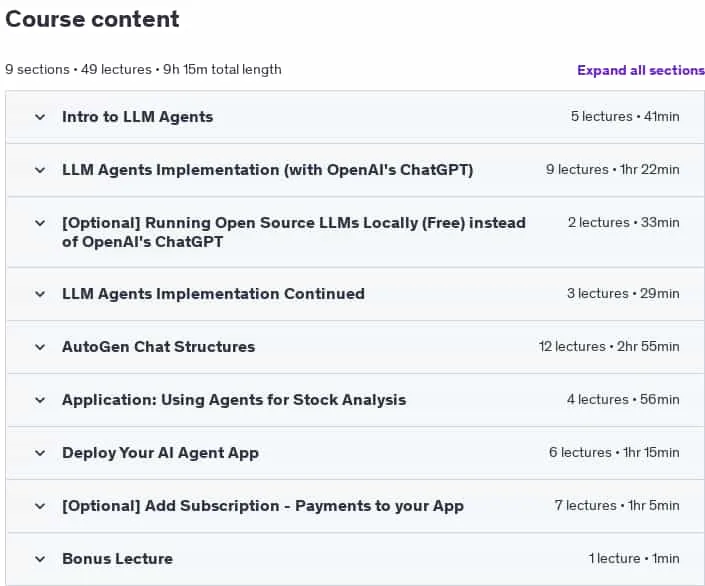
Task: Open the AutoGen Chat Structures chevron
Action: tap(40, 347)
